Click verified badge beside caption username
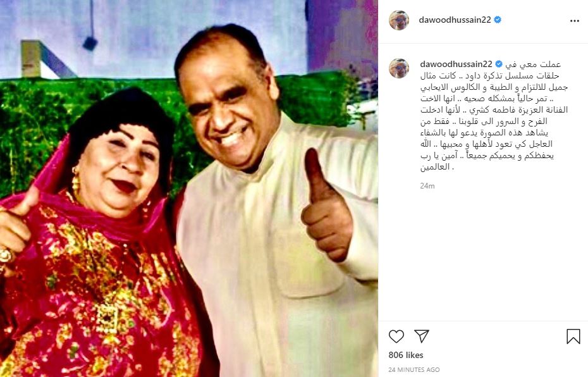This screenshot has height=377, width=588. [x=499, y=64]
